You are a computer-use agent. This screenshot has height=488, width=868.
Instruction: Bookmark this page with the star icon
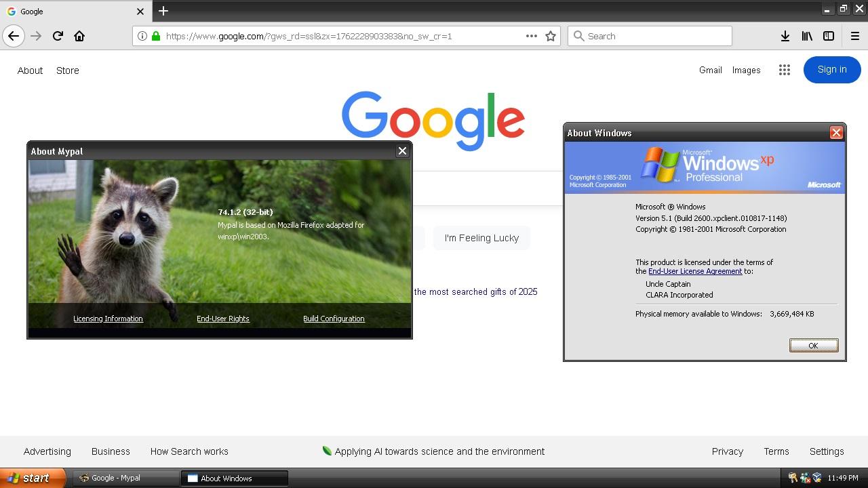(551, 36)
